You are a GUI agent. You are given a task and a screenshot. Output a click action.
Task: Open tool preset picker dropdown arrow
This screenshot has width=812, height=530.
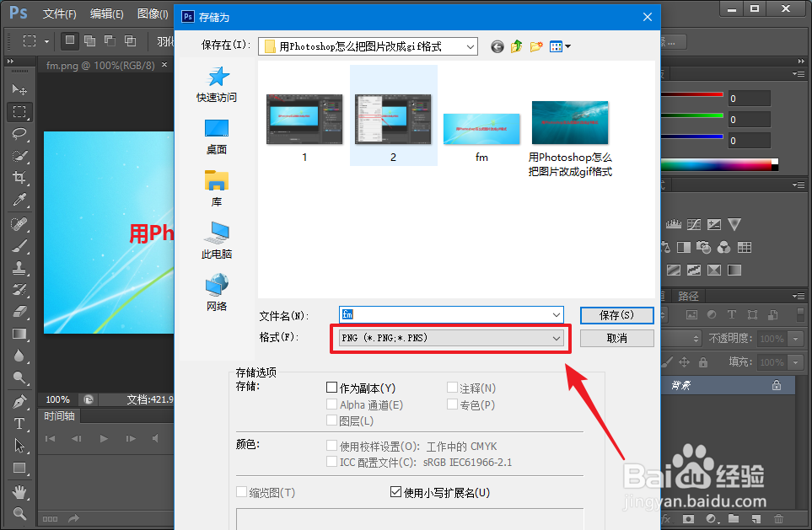coord(46,41)
